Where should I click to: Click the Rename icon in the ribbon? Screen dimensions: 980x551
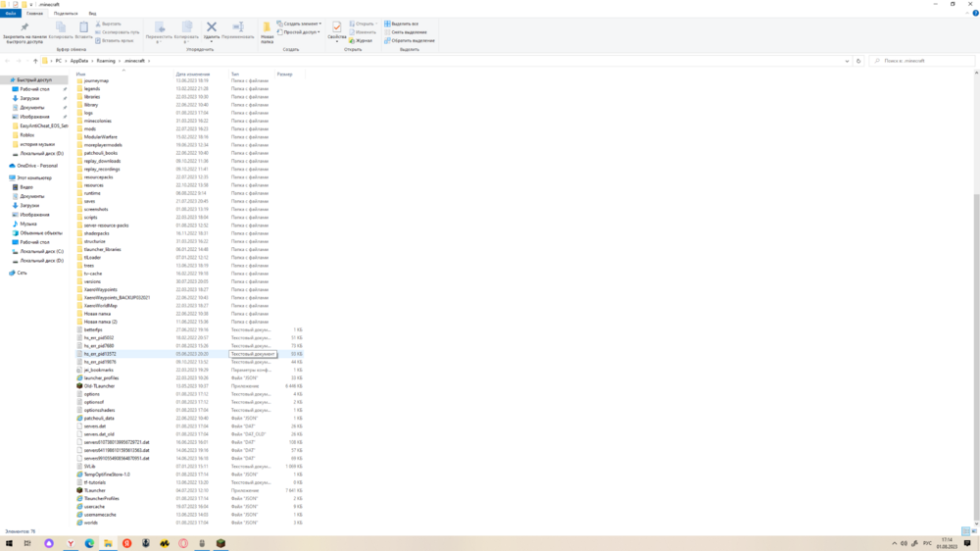[x=238, y=26]
